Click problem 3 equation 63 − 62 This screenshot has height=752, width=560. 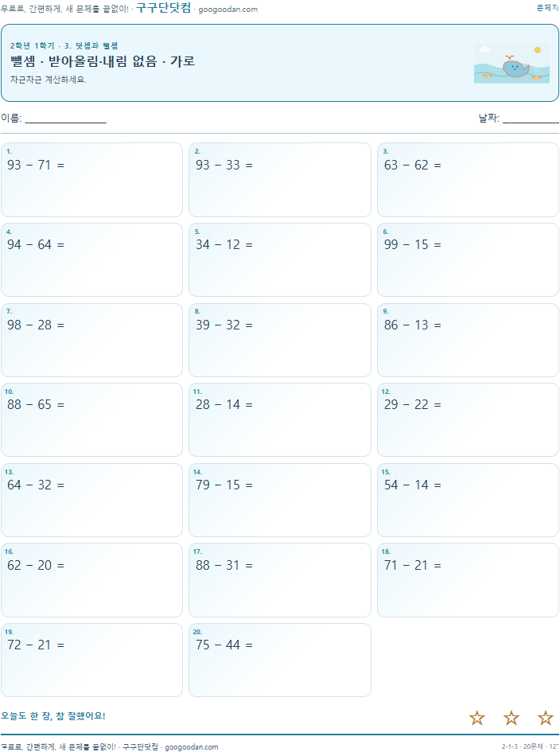click(x=412, y=165)
